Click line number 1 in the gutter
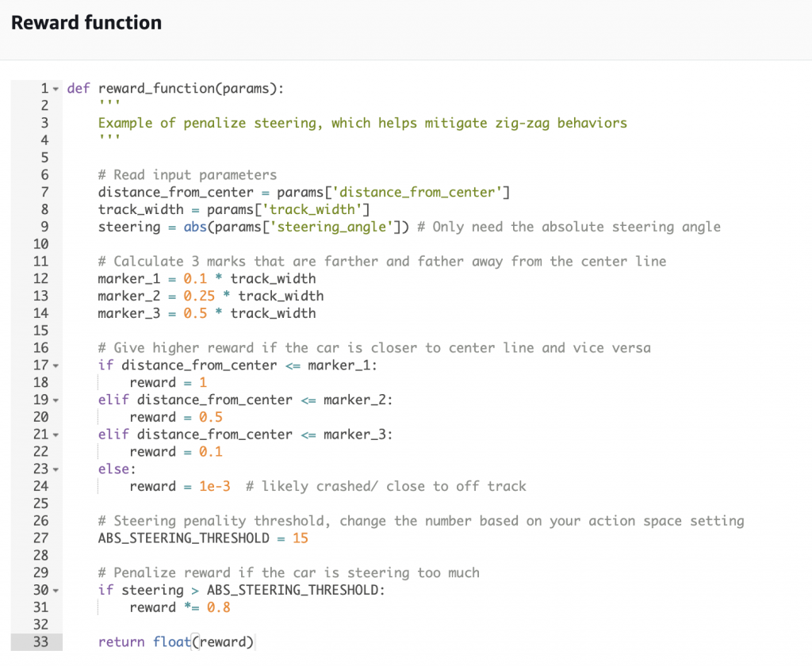 tap(45, 89)
